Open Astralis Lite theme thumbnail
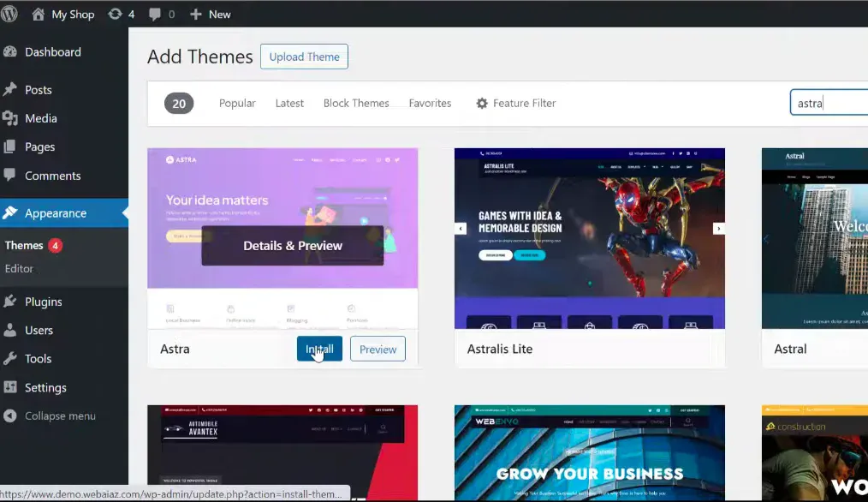The height and width of the screenshot is (502, 868). 589,238
